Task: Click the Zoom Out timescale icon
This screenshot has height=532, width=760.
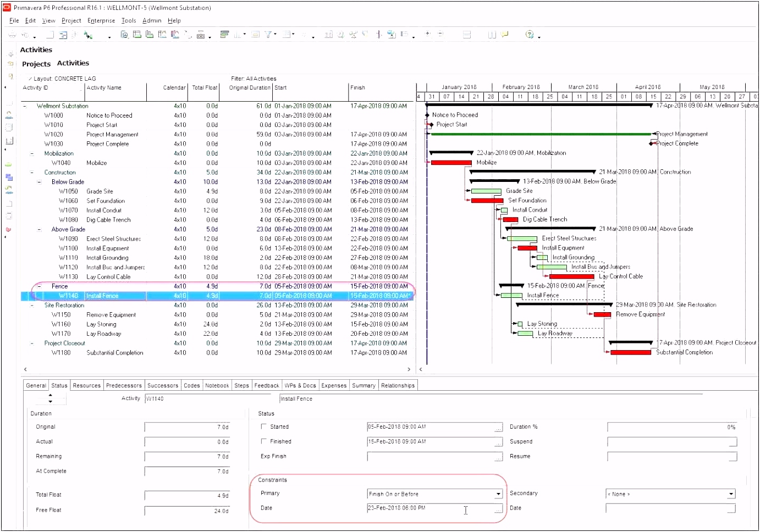Action: (440, 34)
